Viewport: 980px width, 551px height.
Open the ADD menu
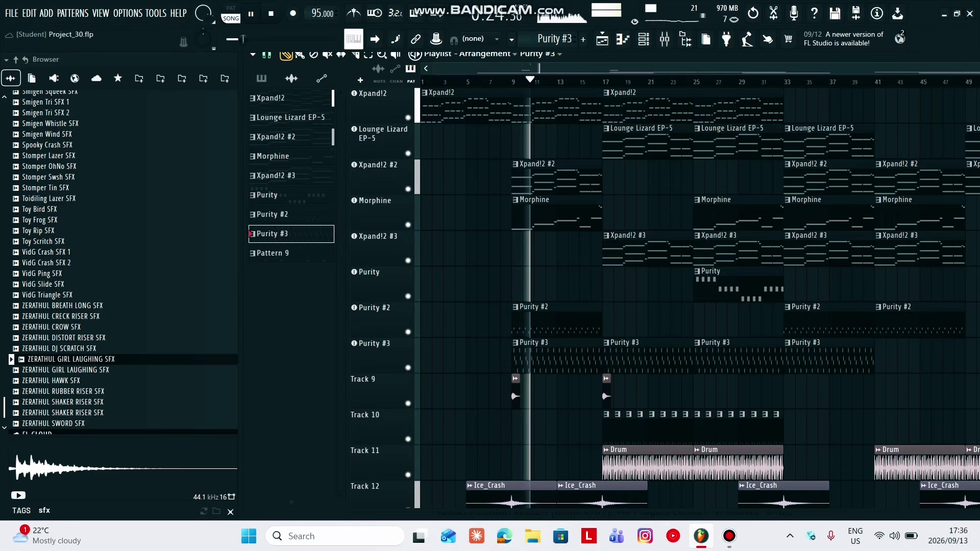[46, 13]
